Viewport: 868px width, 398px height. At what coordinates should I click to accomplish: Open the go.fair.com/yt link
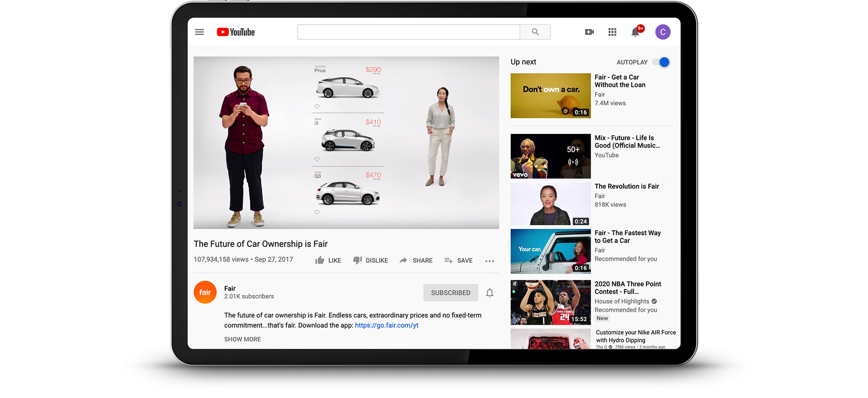(387, 325)
